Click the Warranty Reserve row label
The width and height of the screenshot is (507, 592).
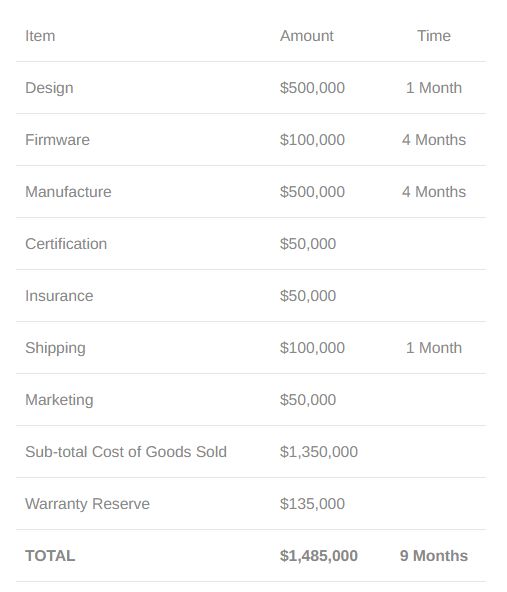pos(88,504)
